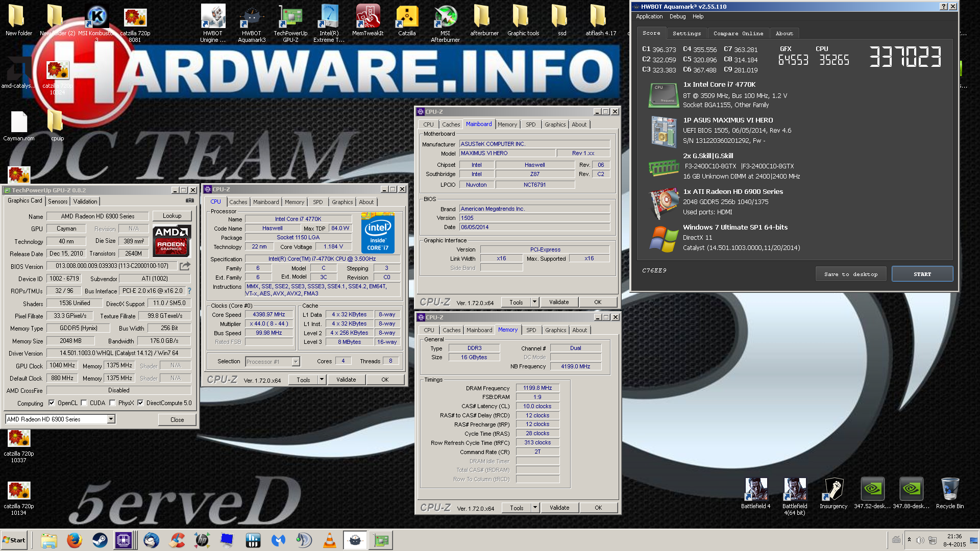980x551 pixels.
Task: Switch to the Sensors tab in GPU-Z
Action: 58,202
